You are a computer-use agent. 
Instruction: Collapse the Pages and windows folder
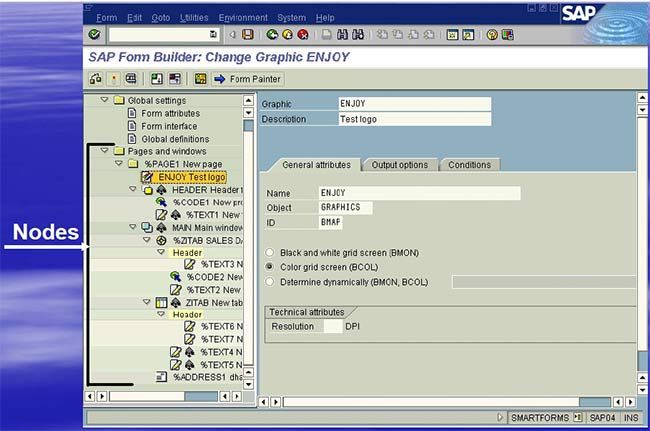coord(104,151)
